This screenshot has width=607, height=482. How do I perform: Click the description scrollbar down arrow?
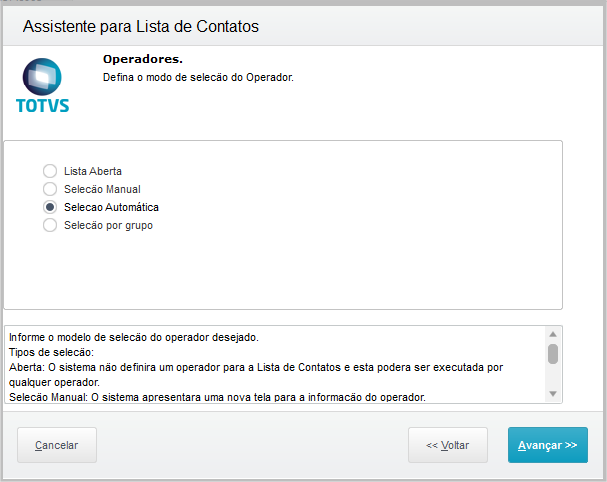[x=552, y=394]
